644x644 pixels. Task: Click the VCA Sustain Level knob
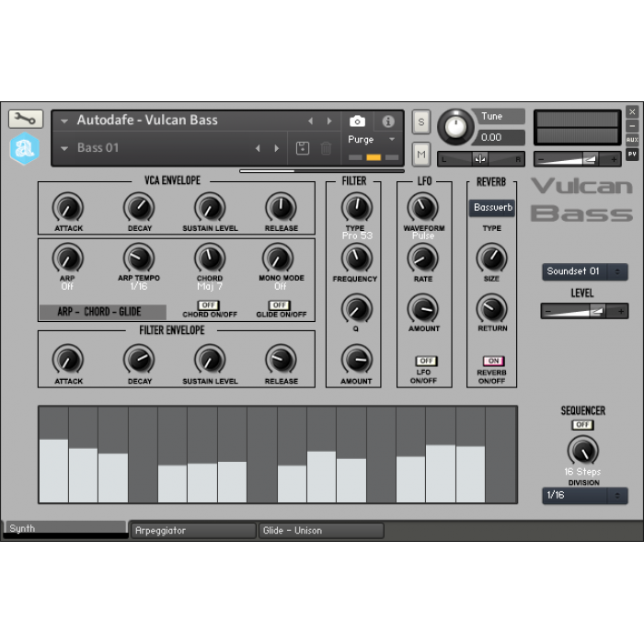[210, 208]
